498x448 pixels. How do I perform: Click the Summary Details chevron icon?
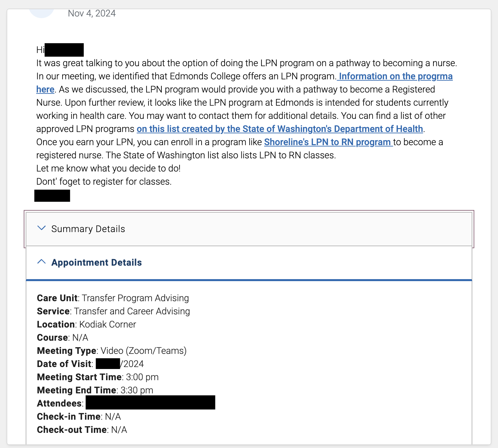41,228
